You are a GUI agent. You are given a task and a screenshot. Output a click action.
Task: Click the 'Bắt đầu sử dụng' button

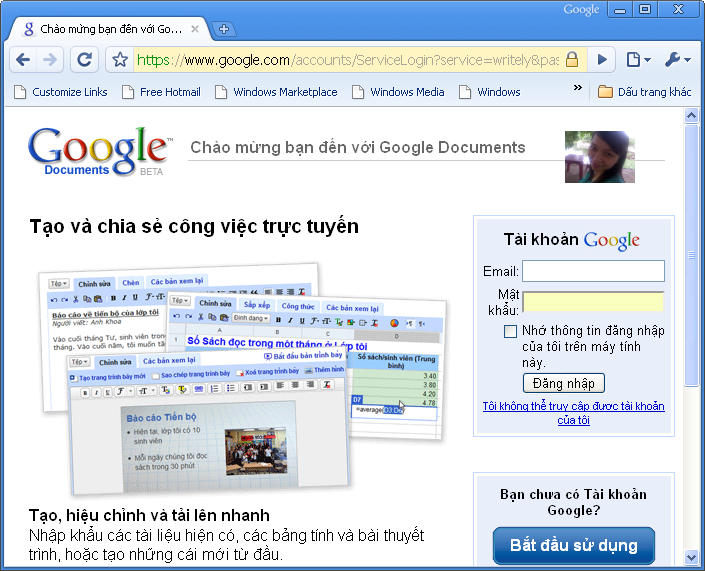574,545
